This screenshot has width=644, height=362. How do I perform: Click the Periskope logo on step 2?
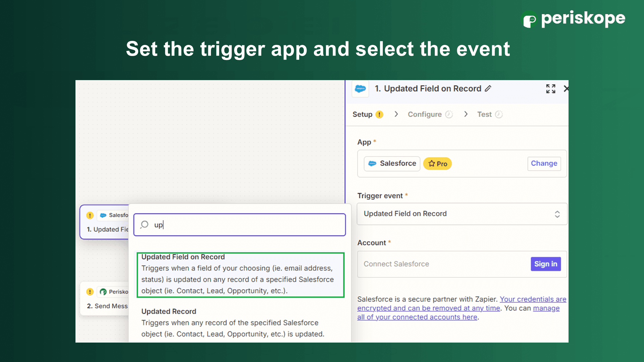tap(103, 292)
